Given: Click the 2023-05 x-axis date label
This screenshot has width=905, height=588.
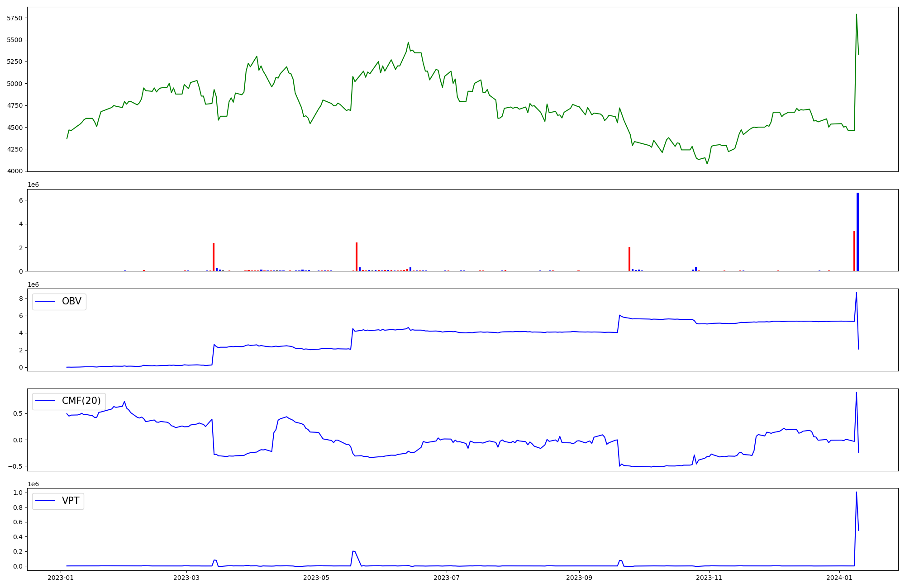Looking at the screenshot, I should 316,578.
